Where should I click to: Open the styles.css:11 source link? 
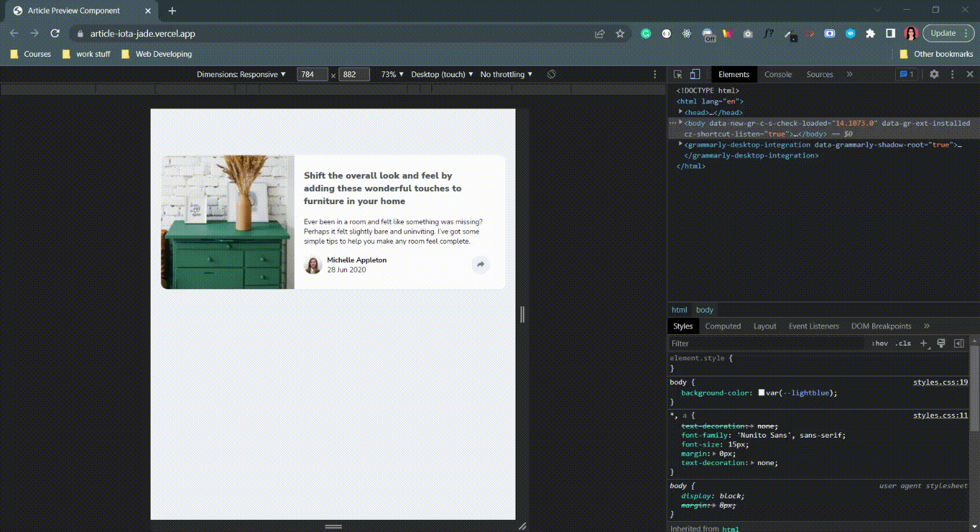940,415
